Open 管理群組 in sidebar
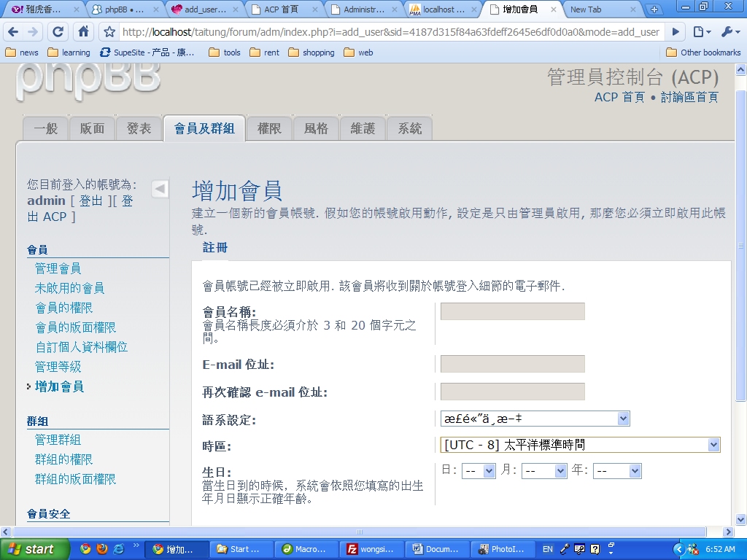This screenshot has width=747, height=560. click(58, 440)
